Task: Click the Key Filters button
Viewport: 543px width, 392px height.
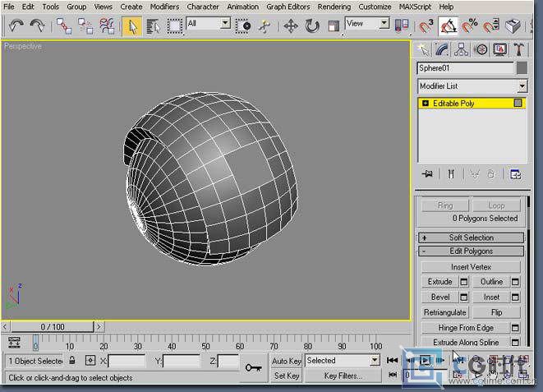Action: pyautogui.click(x=343, y=376)
